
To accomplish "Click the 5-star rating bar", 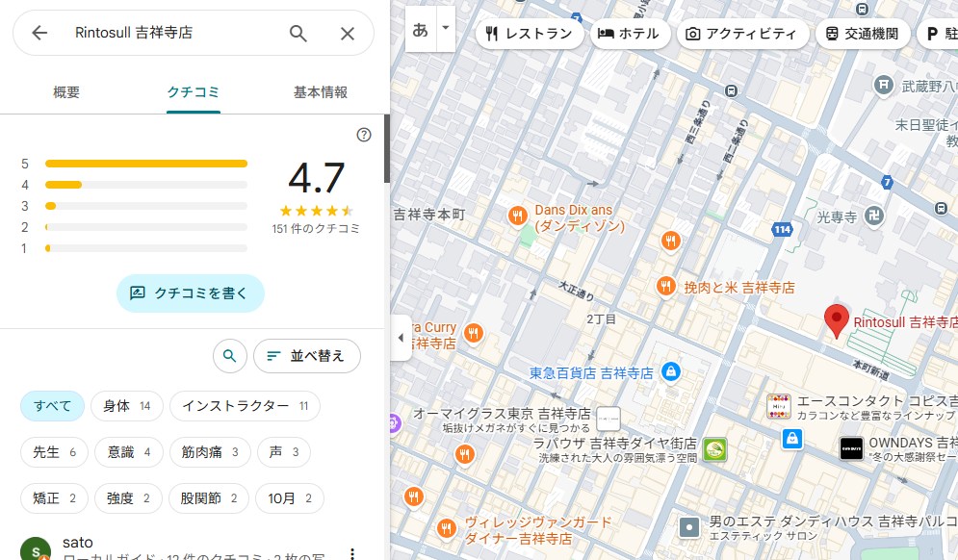I will pos(146,164).
